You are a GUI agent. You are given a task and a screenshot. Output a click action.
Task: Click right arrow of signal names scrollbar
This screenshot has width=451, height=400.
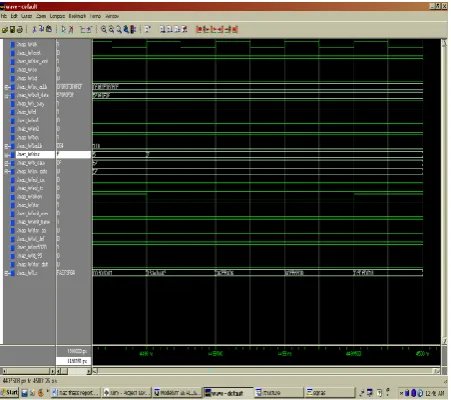[53, 371]
